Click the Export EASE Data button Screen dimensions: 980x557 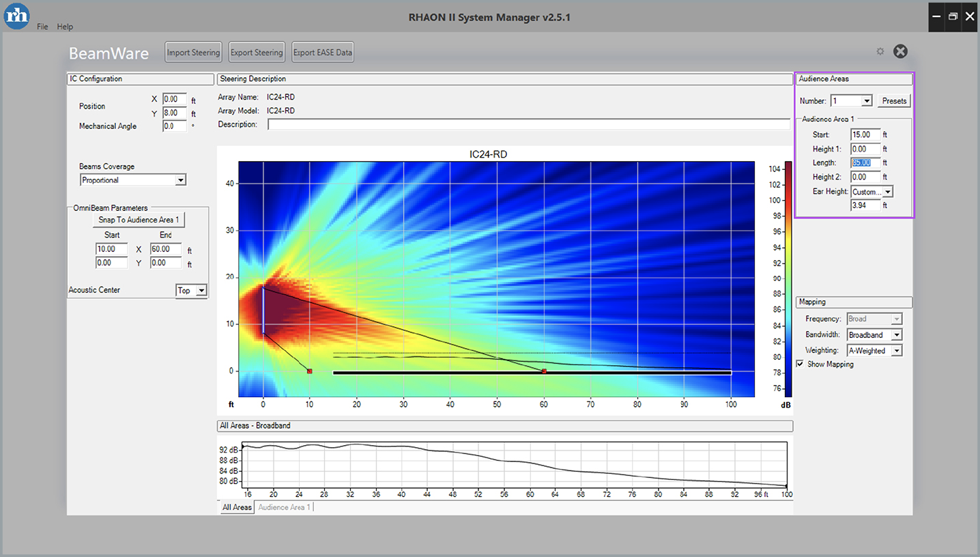323,53
